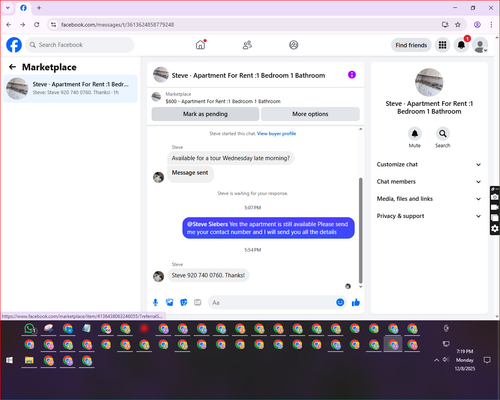Focus the Search Facebook field
Screen dimensions: 500x400
click(80, 45)
